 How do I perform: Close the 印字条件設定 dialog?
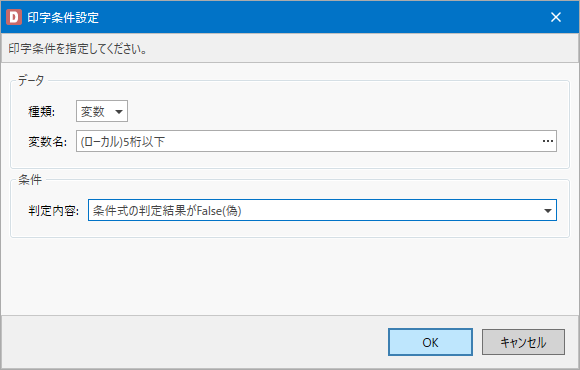[x=556, y=17]
